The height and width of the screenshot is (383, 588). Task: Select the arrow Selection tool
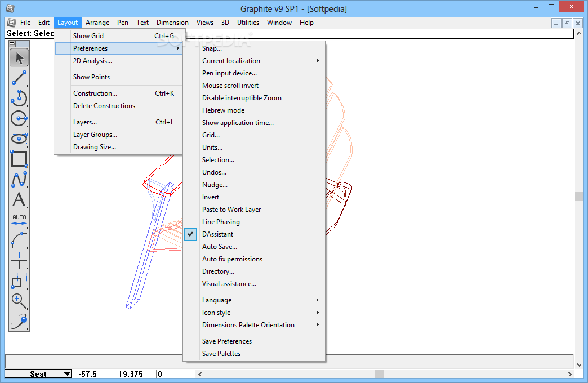pyautogui.click(x=19, y=58)
